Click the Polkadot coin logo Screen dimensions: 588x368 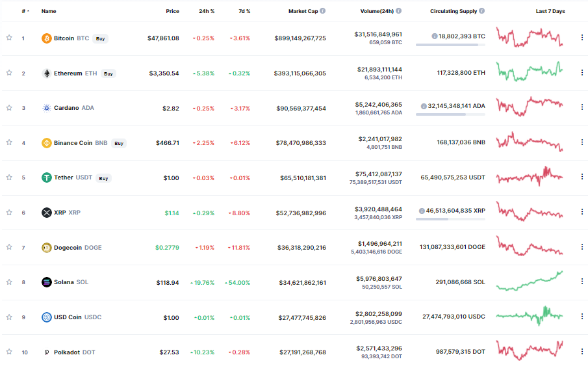[x=47, y=352]
